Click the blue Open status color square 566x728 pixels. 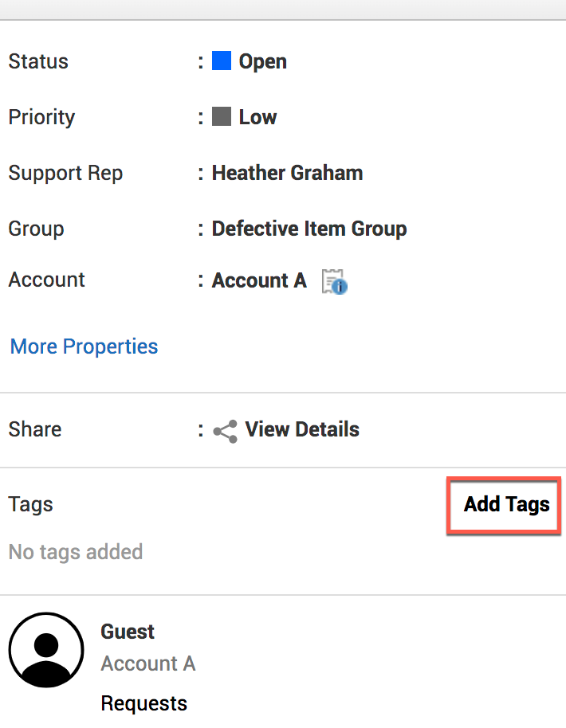(221, 61)
